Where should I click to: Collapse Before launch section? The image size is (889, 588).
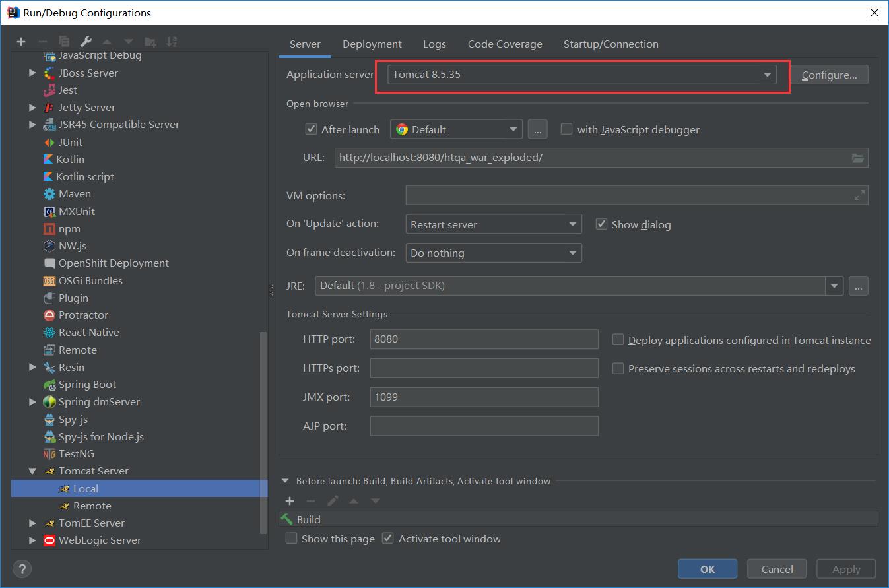coord(286,481)
